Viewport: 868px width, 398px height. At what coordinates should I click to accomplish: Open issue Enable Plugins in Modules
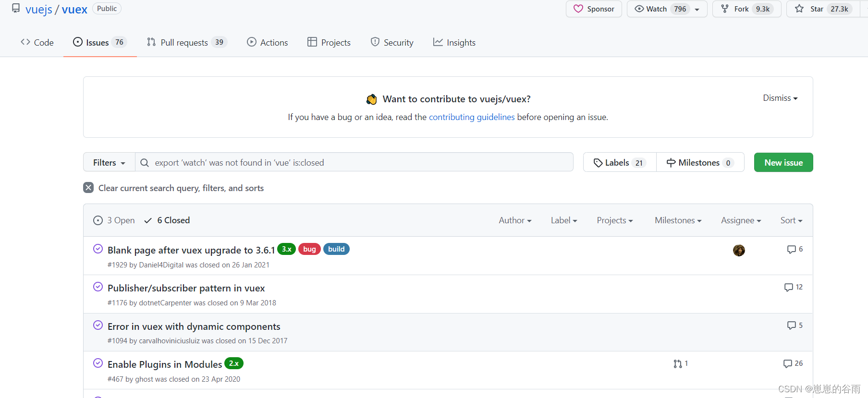pyautogui.click(x=165, y=364)
